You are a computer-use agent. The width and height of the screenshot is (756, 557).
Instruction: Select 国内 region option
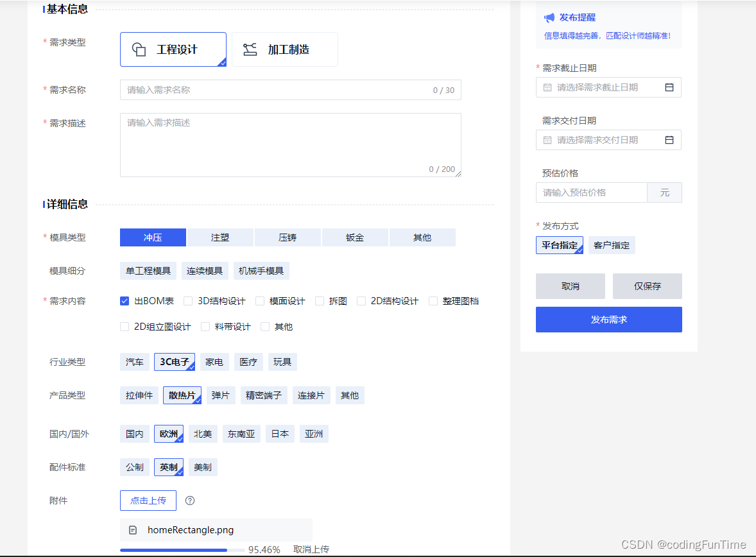coord(135,434)
